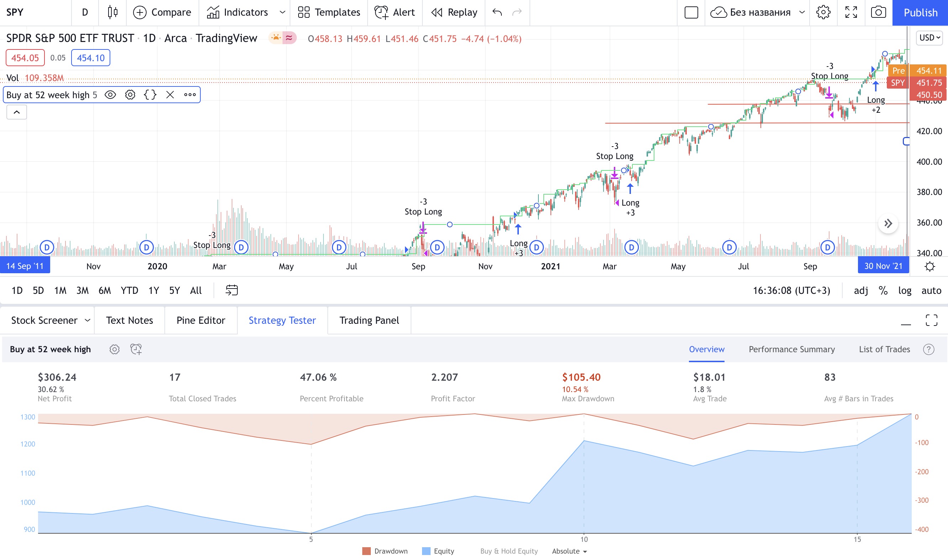Click the 454.10 buy price button
948x560 pixels.
tap(91, 58)
